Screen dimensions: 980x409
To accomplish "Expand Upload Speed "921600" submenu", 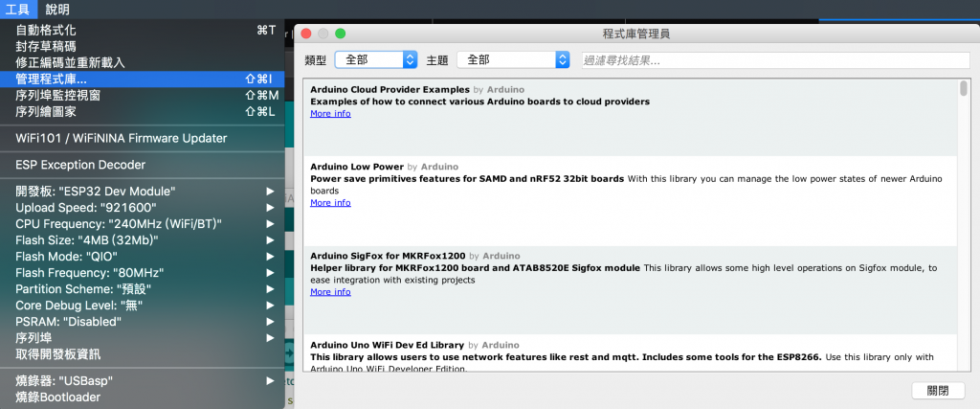I will pos(143,207).
